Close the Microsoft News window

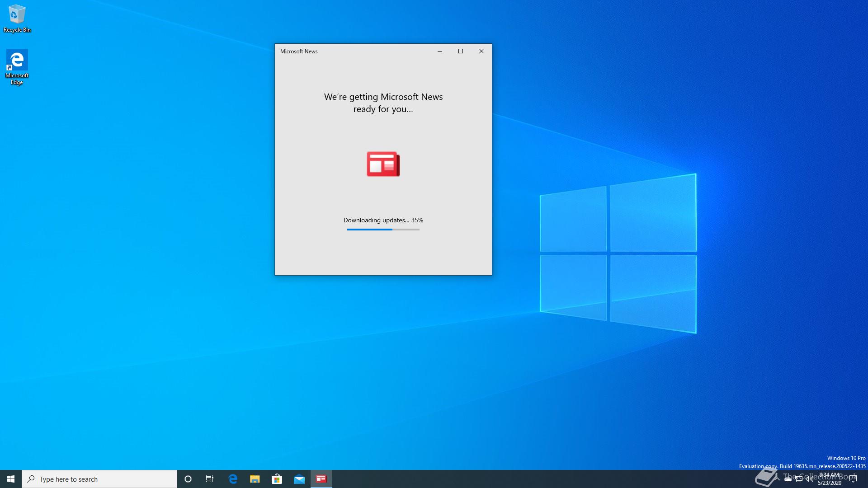point(481,51)
